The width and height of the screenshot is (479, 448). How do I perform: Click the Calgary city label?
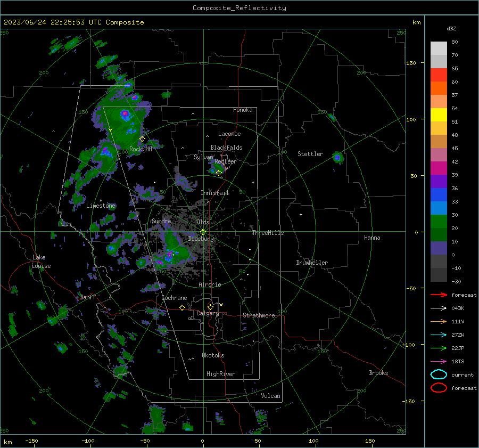(208, 313)
